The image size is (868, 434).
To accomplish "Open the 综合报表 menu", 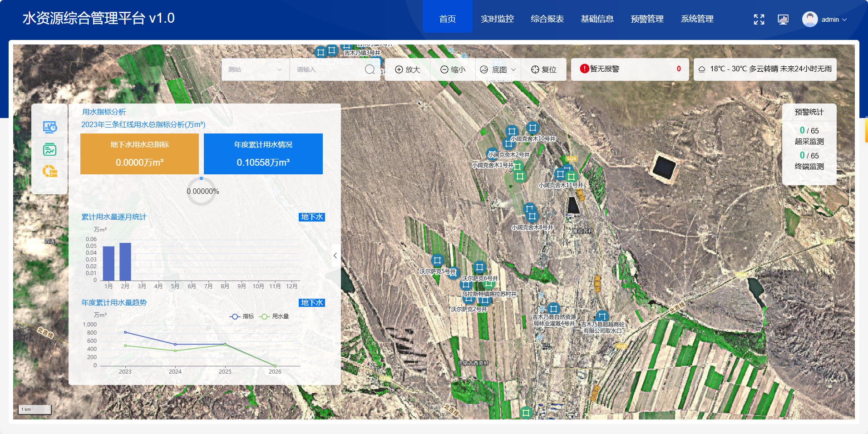I will click(547, 19).
